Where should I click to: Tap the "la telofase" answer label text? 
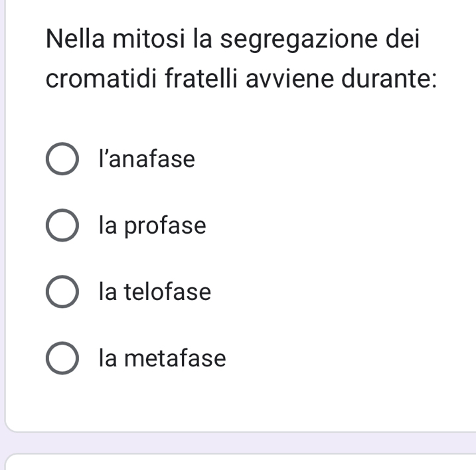[x=155, y=293]
